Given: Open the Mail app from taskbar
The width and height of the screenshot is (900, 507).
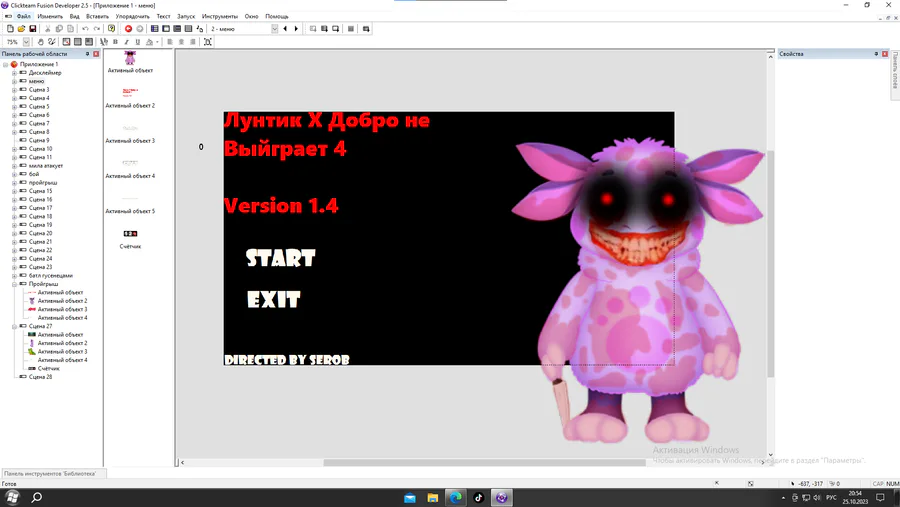Looking at the screenshot, I should click(x=410, y=498).
